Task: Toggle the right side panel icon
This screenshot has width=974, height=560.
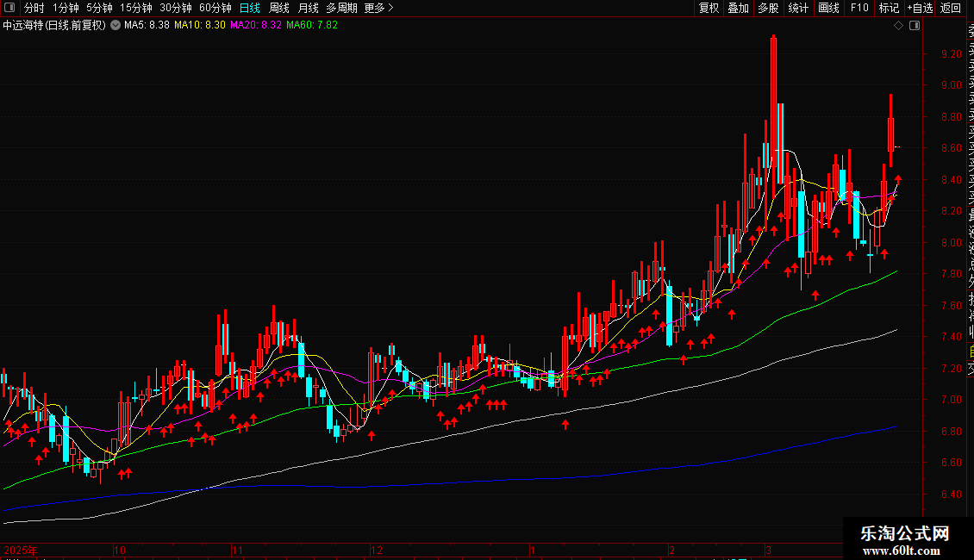Action: click(915, 26)
